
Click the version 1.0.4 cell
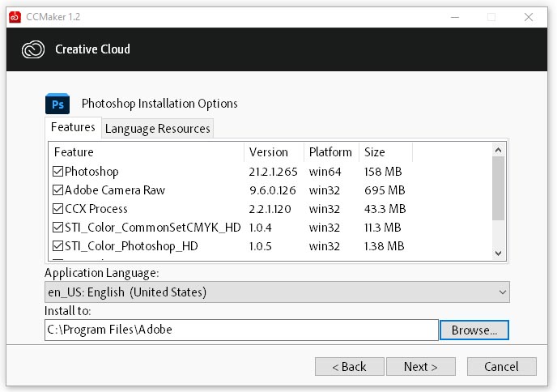tap(261, 227)
